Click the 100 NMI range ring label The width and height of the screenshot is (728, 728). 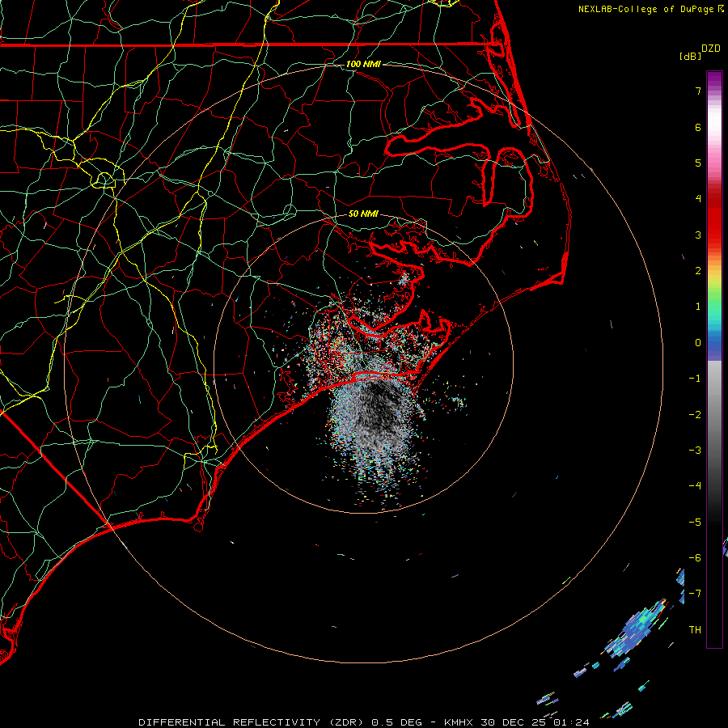363,64
